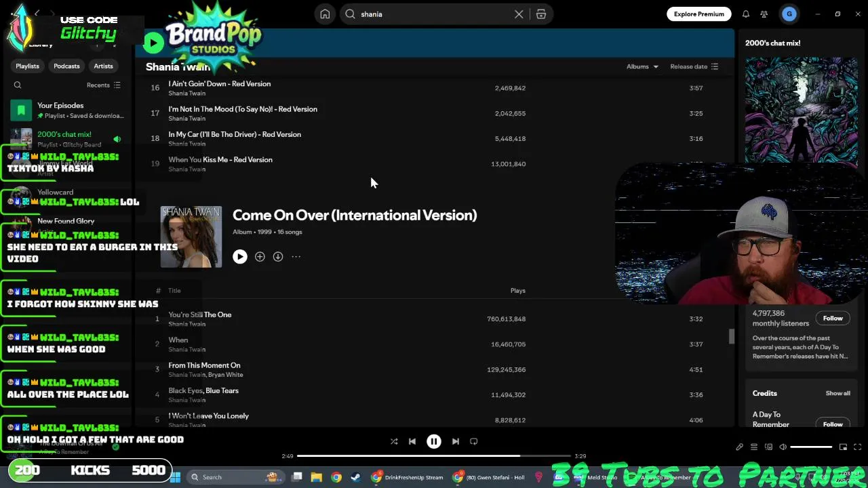Click the Explore Premium button
The width and height of the screenshot is (868, 488).
(x=698, y=14)
